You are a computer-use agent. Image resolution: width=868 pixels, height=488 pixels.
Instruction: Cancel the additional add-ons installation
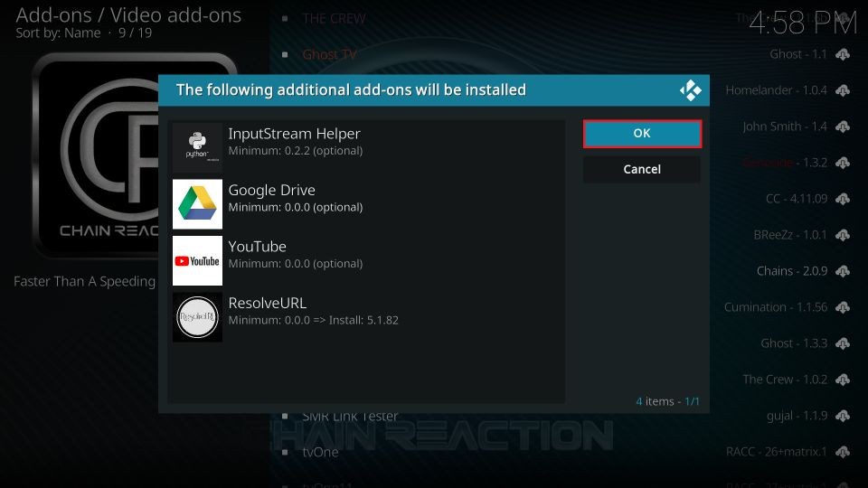click(642, 169)
